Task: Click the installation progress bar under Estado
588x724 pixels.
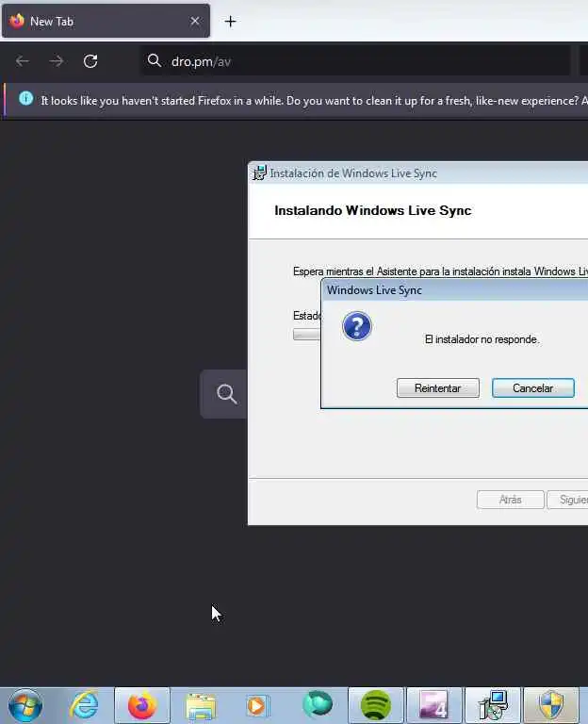Action: tap(307, 334)
